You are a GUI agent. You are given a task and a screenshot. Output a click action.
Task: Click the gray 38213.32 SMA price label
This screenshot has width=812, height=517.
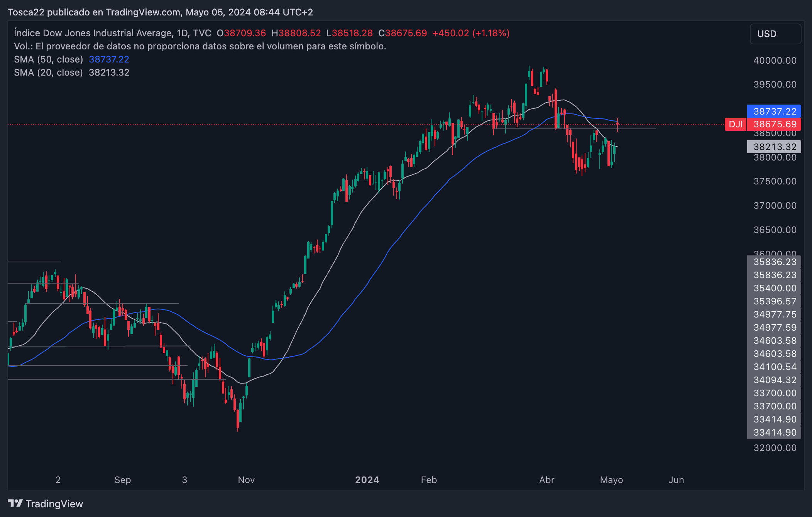[x=775, y=147]
